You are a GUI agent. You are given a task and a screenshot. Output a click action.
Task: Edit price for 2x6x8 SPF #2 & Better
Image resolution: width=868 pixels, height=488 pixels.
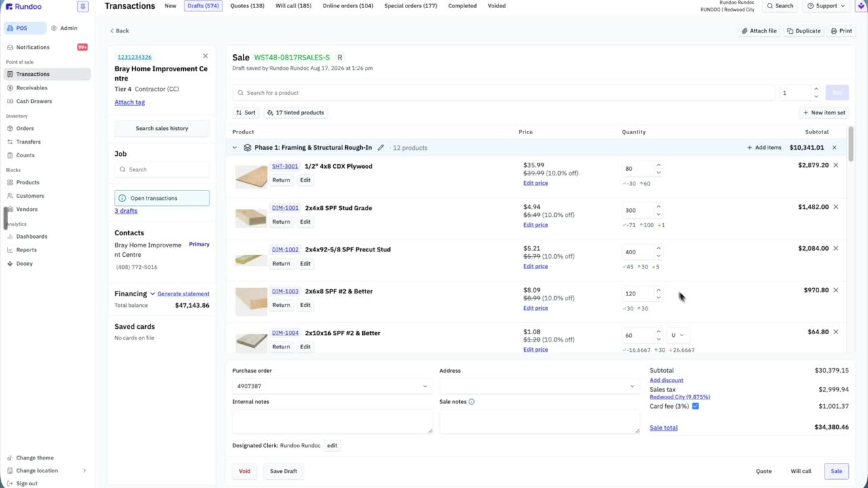pyautogui.click(x=536, y=308)
